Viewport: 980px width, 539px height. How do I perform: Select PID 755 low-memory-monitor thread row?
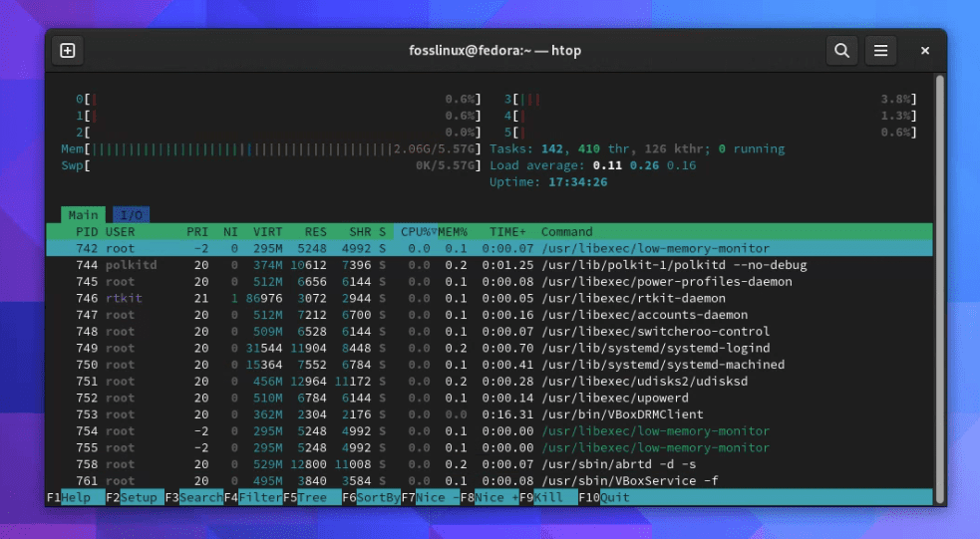coord(490,447)
